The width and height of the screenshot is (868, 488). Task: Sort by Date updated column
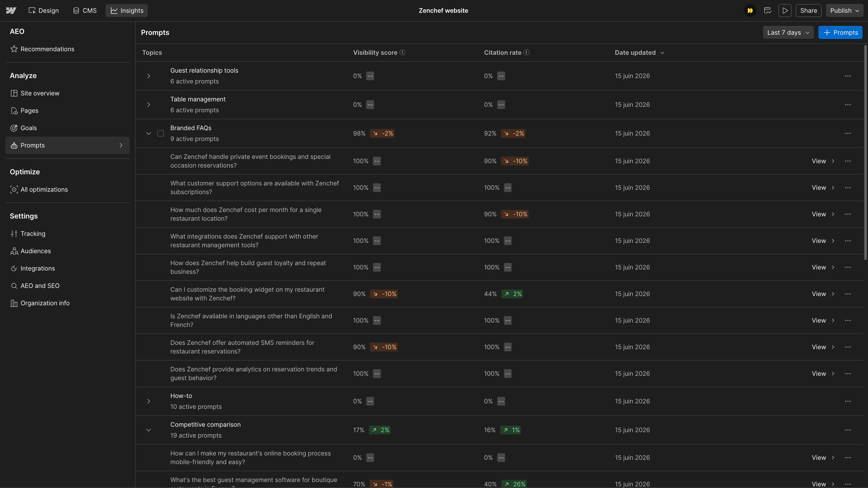(x=639, y=53)
